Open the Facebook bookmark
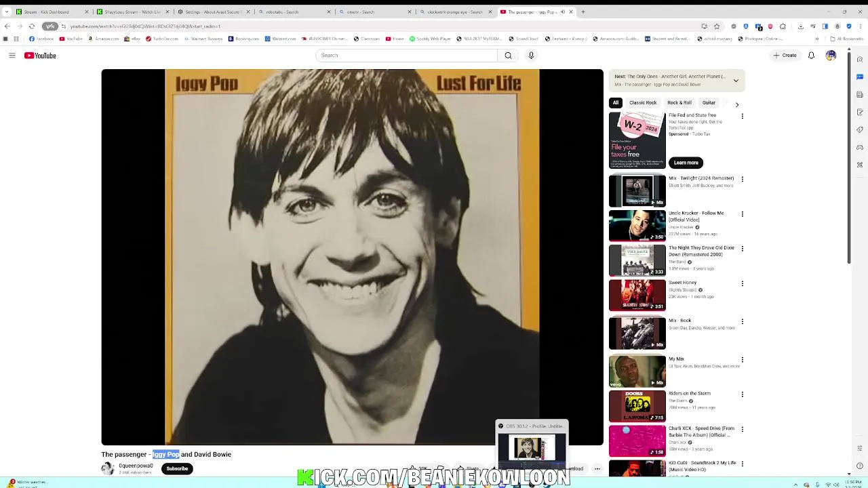The image size is (868, 488). [41, 39]
